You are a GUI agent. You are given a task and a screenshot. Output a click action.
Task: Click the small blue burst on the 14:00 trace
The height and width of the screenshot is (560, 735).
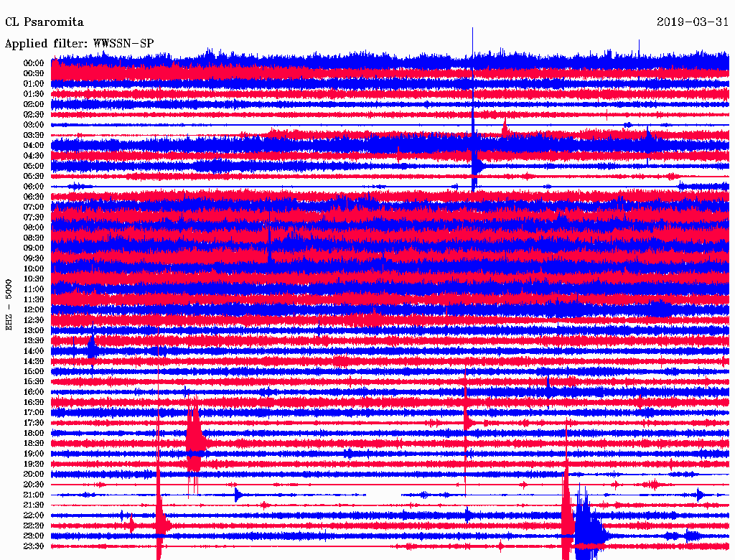[92, 349]
